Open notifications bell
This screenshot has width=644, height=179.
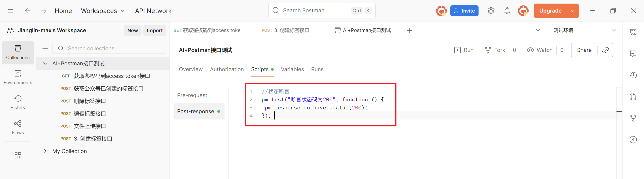(507, 11)
